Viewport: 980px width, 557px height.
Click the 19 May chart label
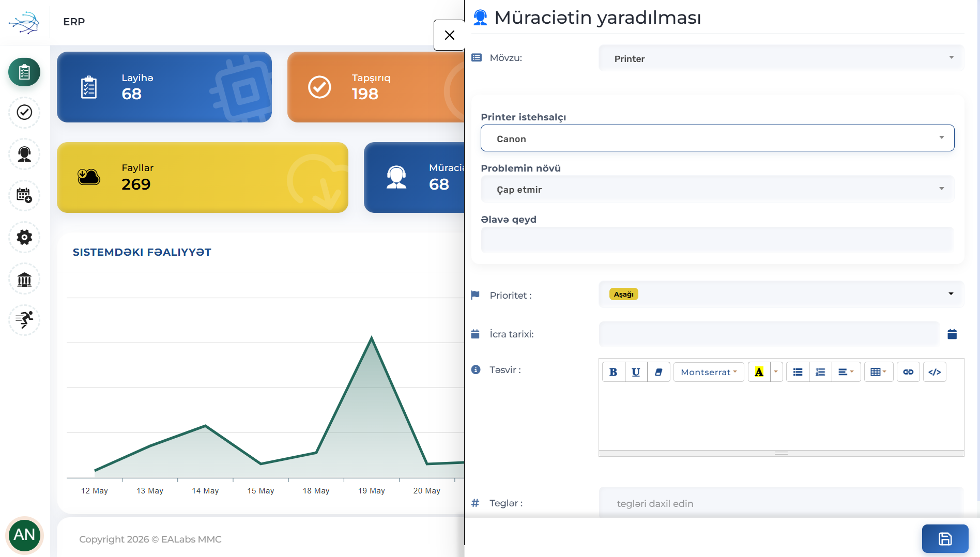[x=371, y=490]
